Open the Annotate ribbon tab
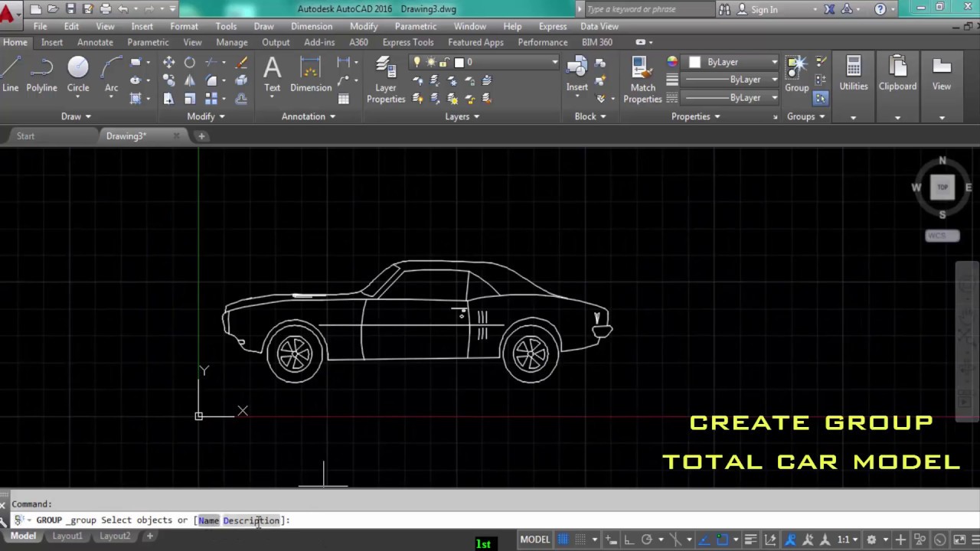 coord(95,42)
